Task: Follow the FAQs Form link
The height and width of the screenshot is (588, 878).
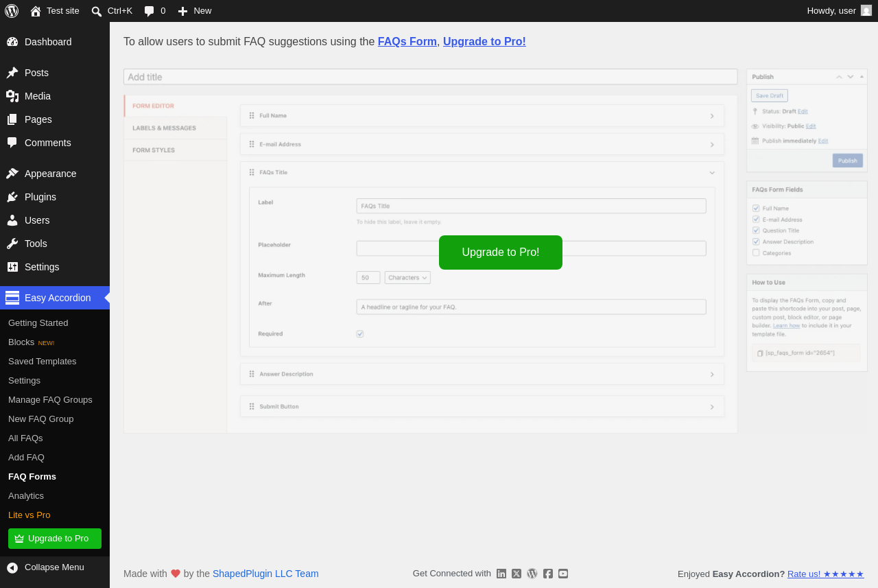Action: tap(407, 41)
